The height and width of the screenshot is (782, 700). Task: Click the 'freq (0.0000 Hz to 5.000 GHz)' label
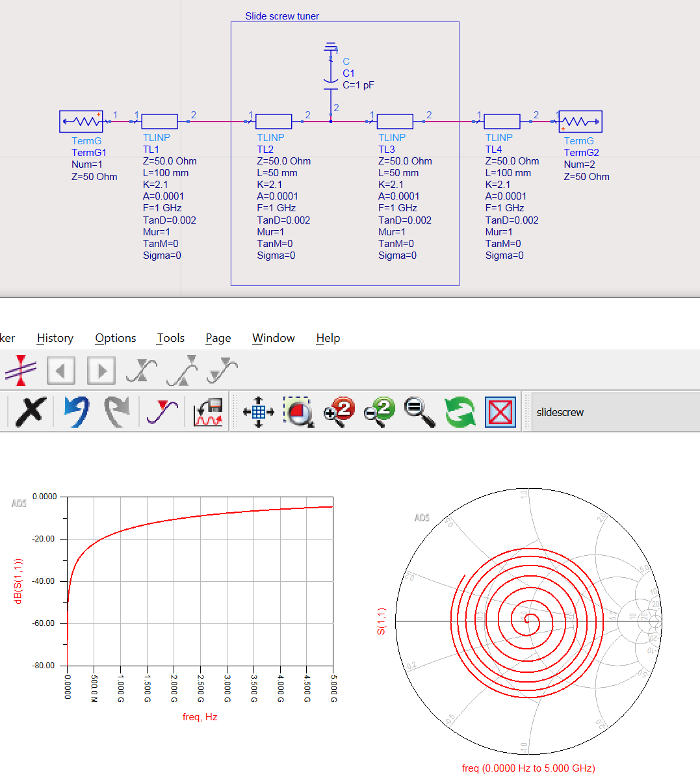coord(528,768)
